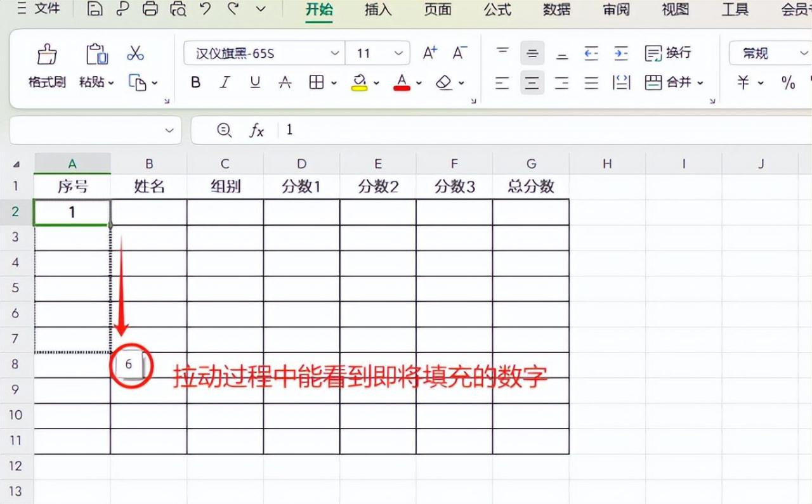This screenshot has height=504, width=812.
Task: Increase the indent of cell text
Action: [621, 53]
